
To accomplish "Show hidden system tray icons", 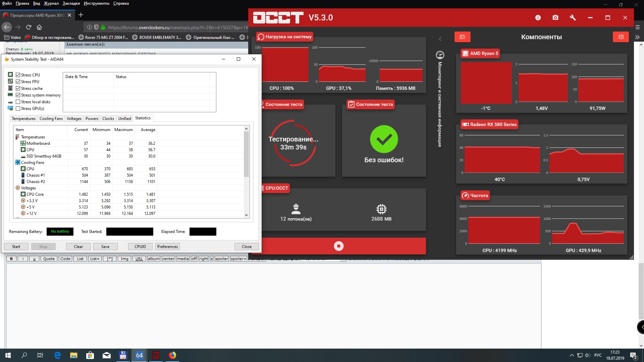I will (572, 355).
